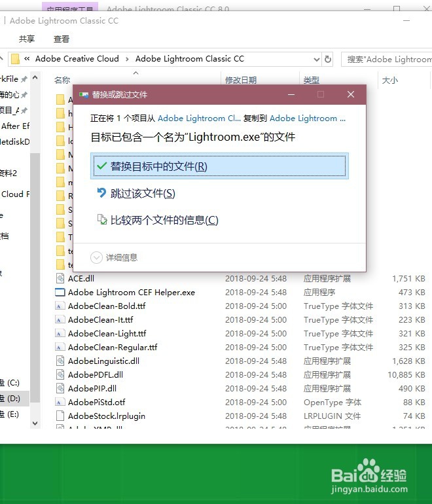Choose 替换目标中的文件(R) option
The image size is (432, 504).
coord(219,166)
